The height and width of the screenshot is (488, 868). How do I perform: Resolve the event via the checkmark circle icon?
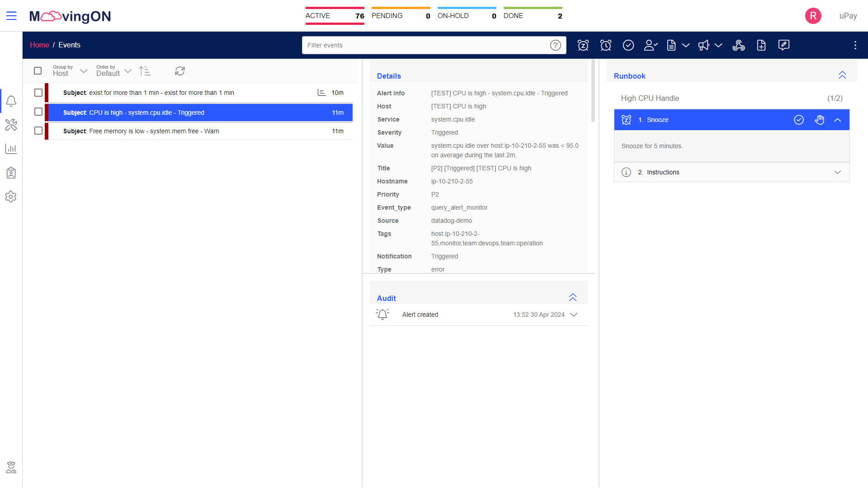[629, 45]
